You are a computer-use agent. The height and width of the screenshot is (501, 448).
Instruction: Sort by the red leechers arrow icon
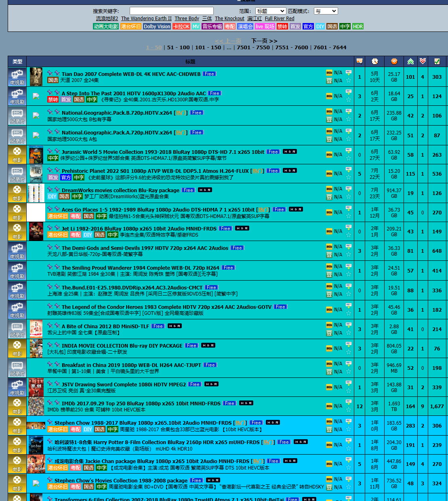pos(423,61)
